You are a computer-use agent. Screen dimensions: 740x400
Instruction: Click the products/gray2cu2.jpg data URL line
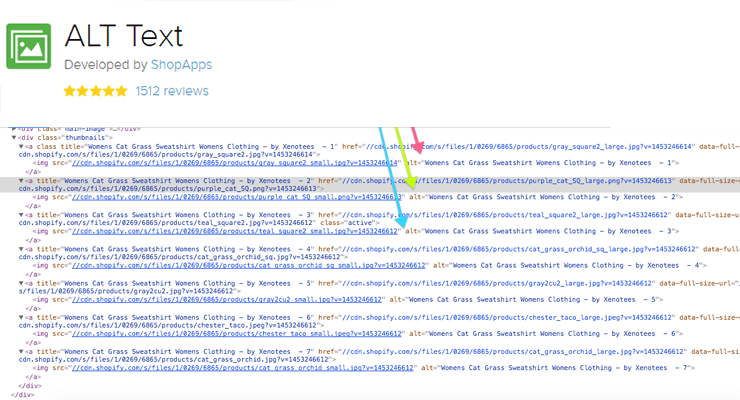tap(130, 292)
